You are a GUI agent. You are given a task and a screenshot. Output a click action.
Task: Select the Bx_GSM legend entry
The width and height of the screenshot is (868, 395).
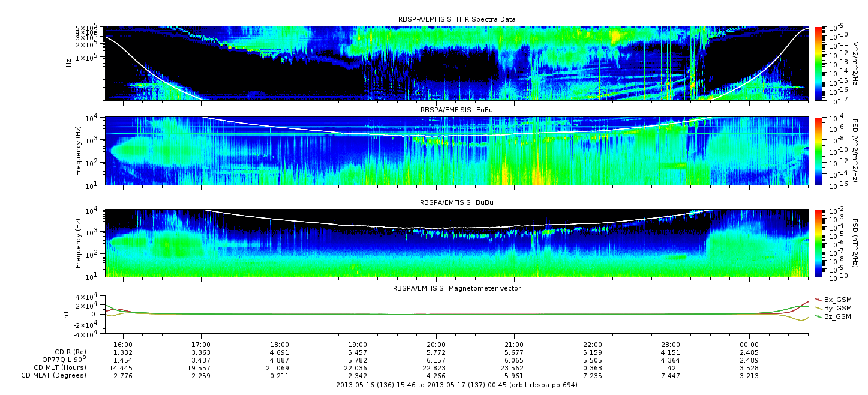click(x=837, y=300)
